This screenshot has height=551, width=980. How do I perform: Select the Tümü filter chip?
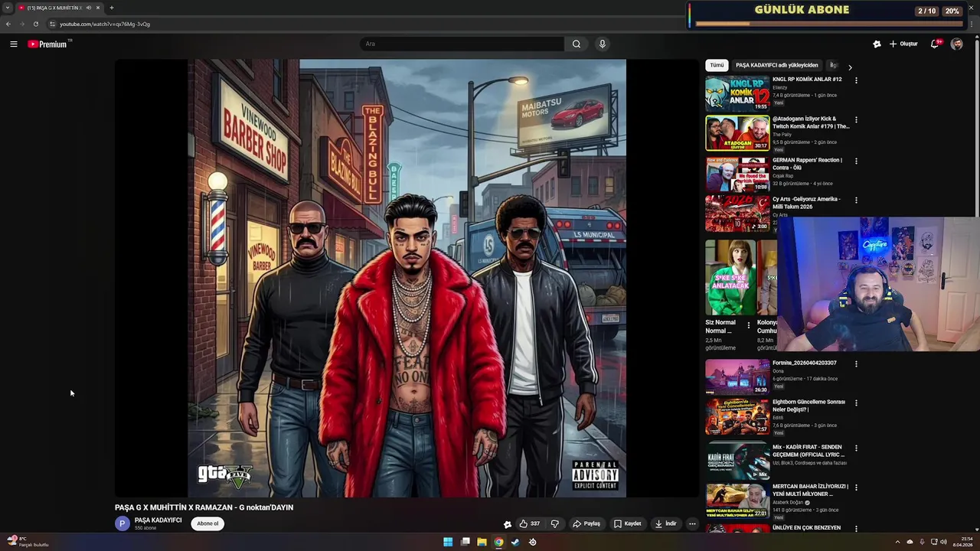[717, 65]
